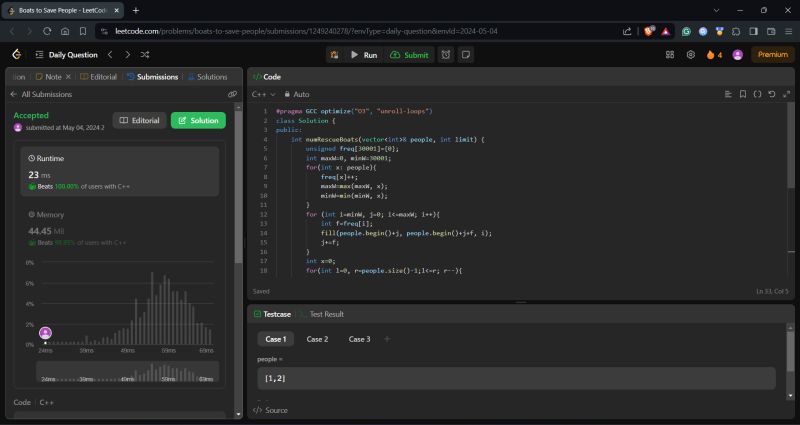Select the Memory stats card

120,228
